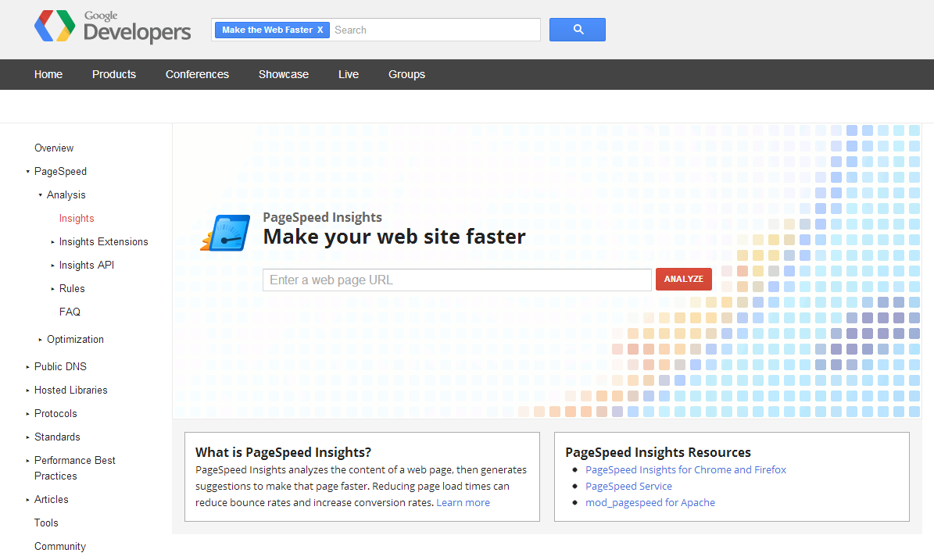Open the FAQ page from the sidebar
The height and width of the screenshot is (560, 934).
point(70,312)
